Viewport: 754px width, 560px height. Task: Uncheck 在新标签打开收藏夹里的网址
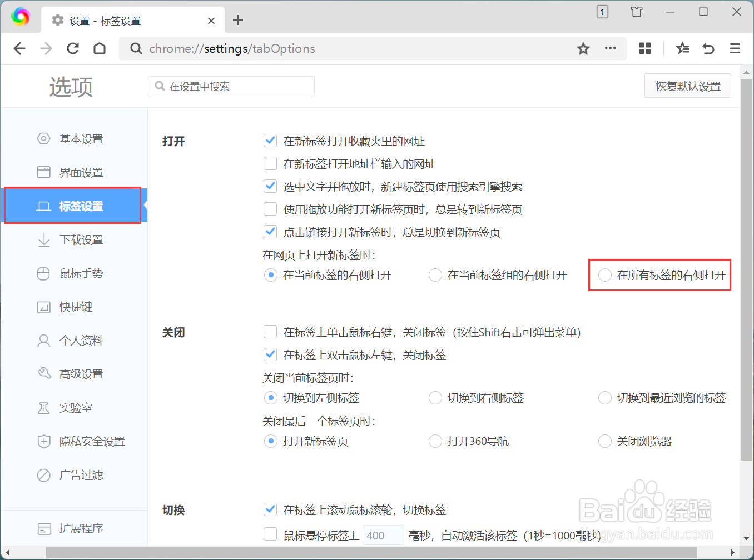(270, 141)
